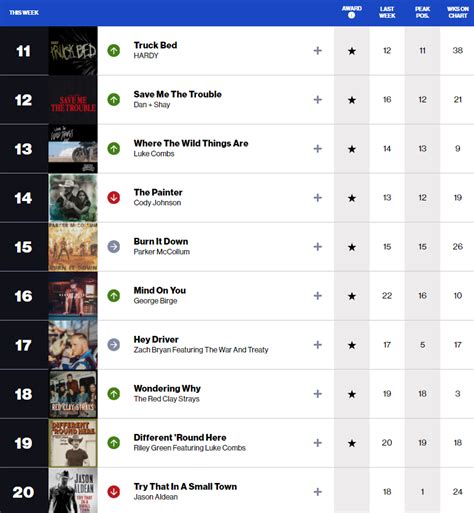Click the award info icon in header

pyautogui.click(x=351, y=15)
